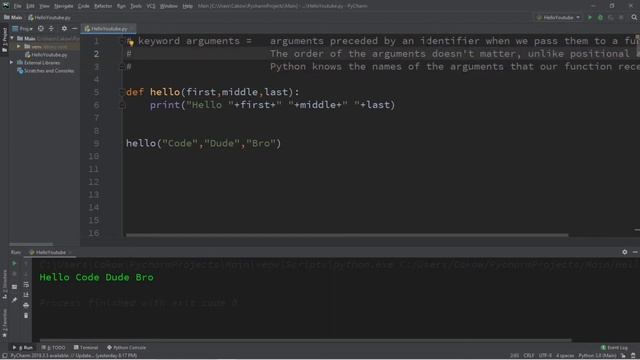
Task: Click HelloYoutube.py breadcrumb in navigation bar
Action: point(49,18)
